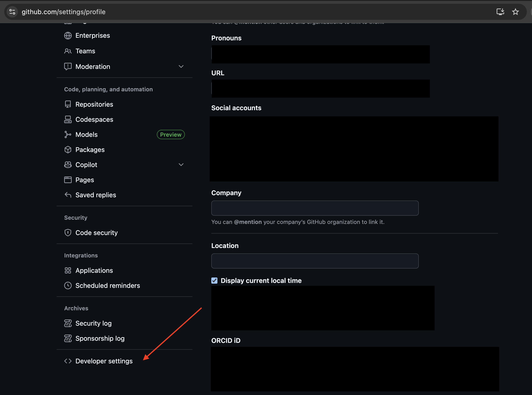Click the Code security shield icon
Viewport: 532px width, 395px height.
68,232
